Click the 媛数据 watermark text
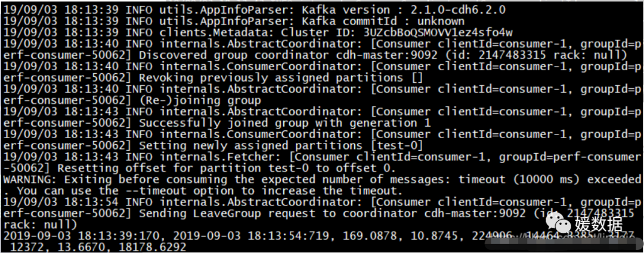The image size is (644, 253). coord(599,224)
